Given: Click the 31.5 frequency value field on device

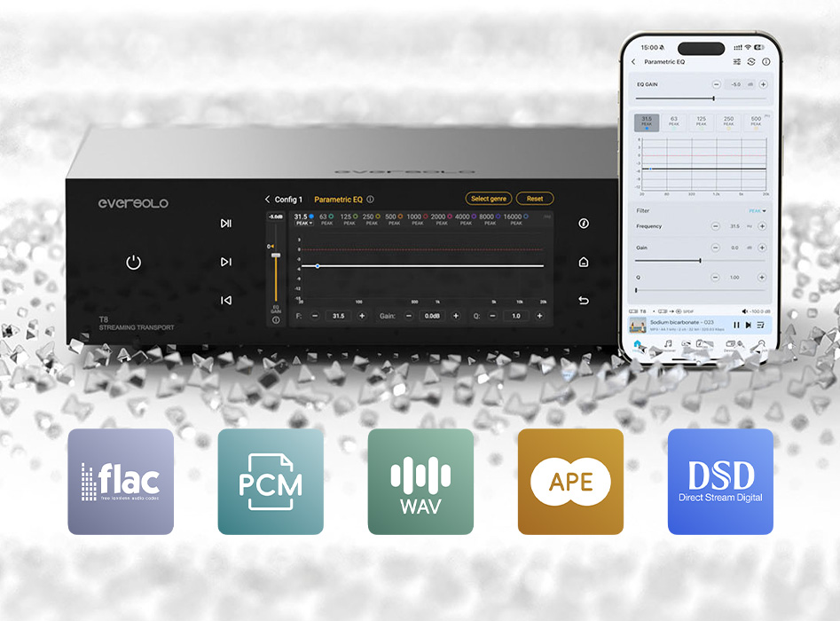Looking at the screenshot, I should [x=339, y=316].
